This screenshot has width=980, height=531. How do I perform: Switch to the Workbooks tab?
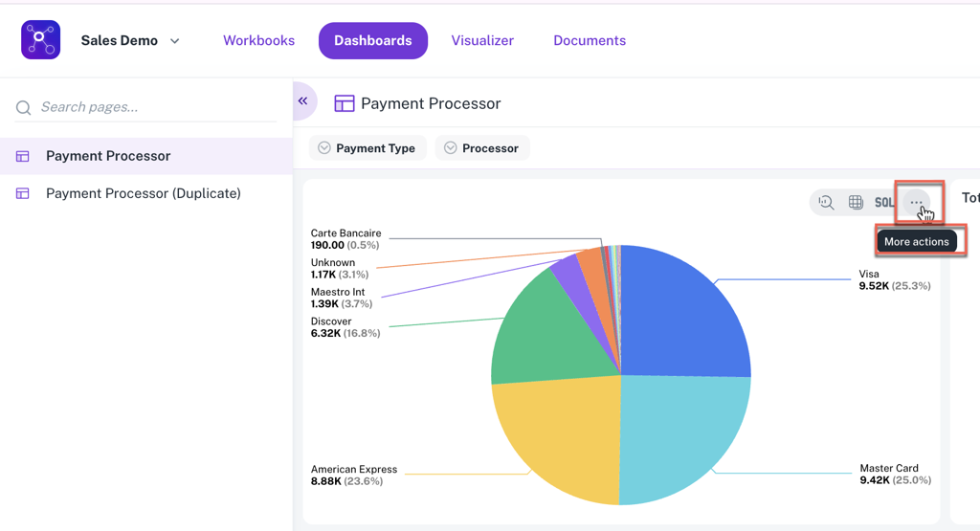258,41
